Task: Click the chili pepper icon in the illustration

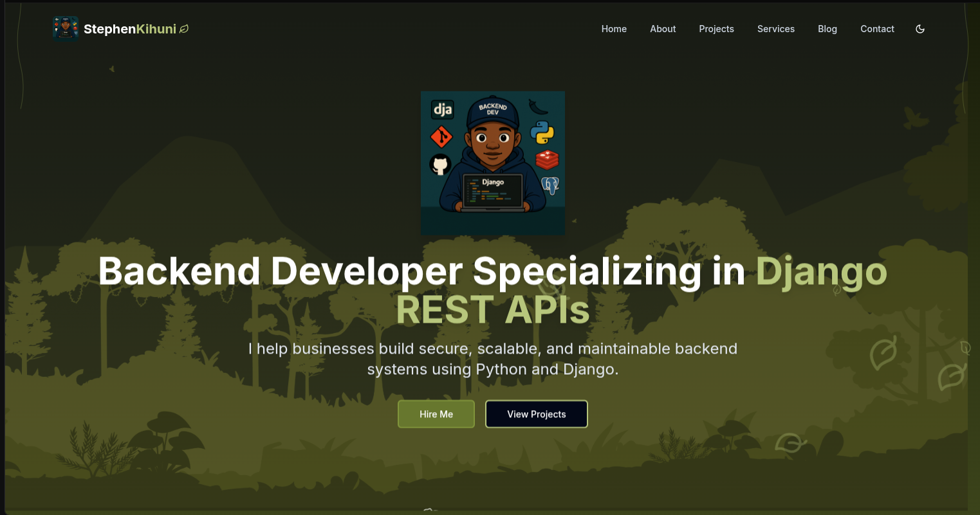Action: pos(538,106)
